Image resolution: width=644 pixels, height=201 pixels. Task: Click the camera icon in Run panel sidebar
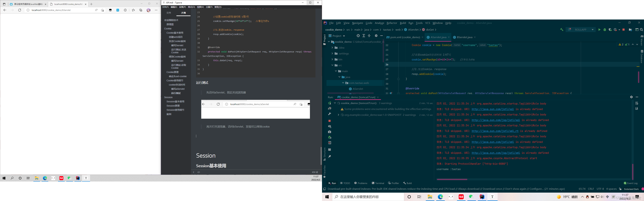330,132
